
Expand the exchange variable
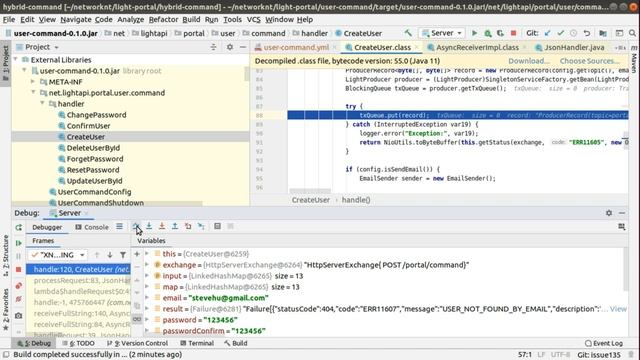147,265
